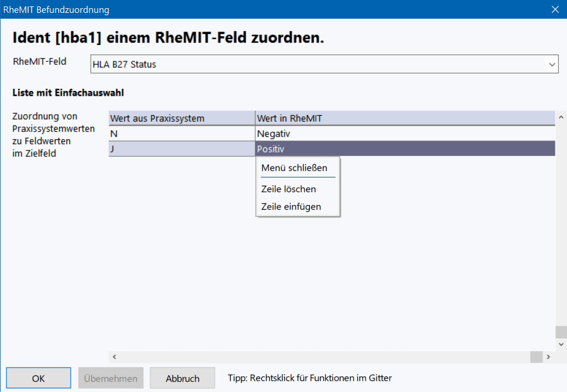Click the horizontal scrollbar thumb
567x392 pixels.
536,357
